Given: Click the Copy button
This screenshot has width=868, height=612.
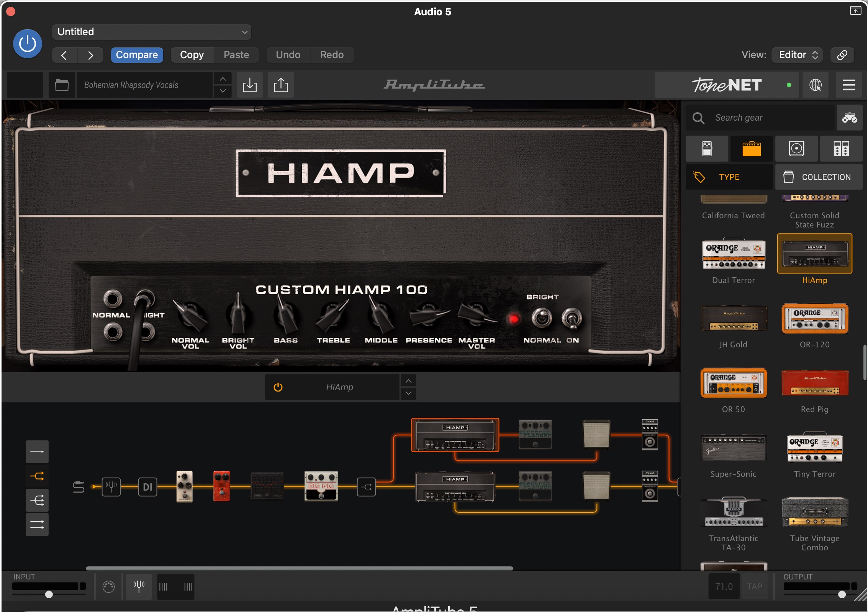Looking at the screenshot, I should point(192,55).
